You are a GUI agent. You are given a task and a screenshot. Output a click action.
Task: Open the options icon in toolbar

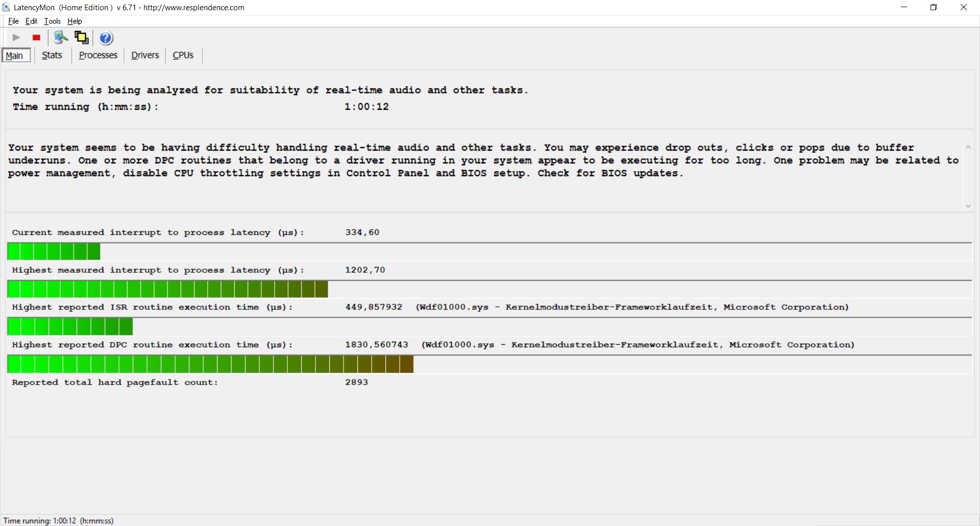point(61,38)
